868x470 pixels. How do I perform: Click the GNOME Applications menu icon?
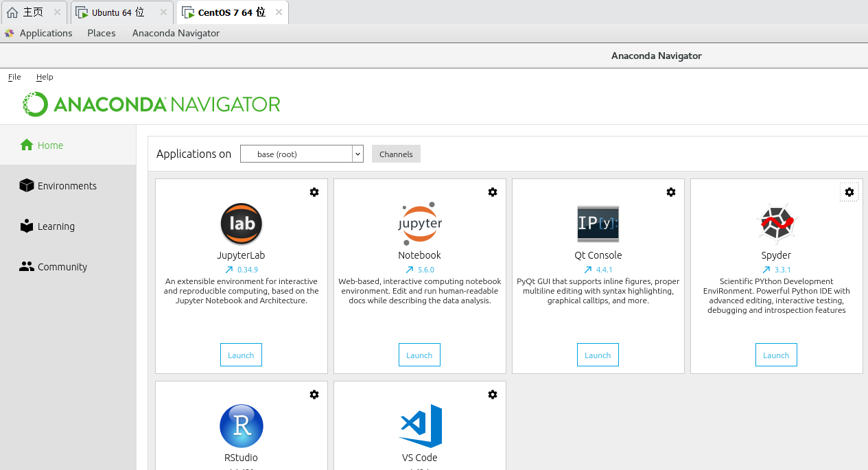9,33
